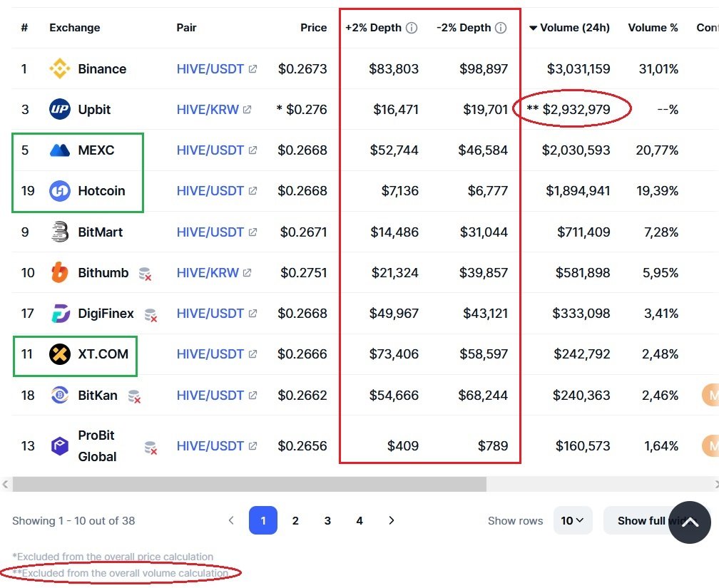Image resolution: width=719 pixels, height=588 pixels.
Task: Click the -2% Depth info icon
Action: click(501, 28)
